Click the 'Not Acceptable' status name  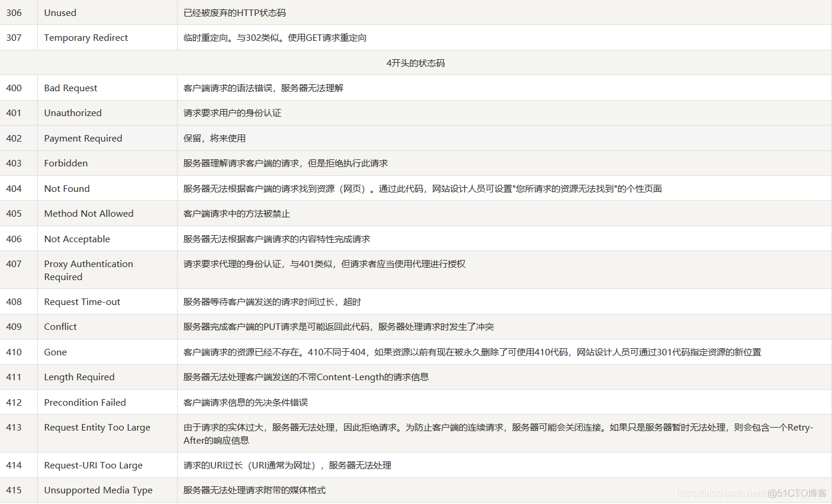pyautogui.click(x=77, y=239)
